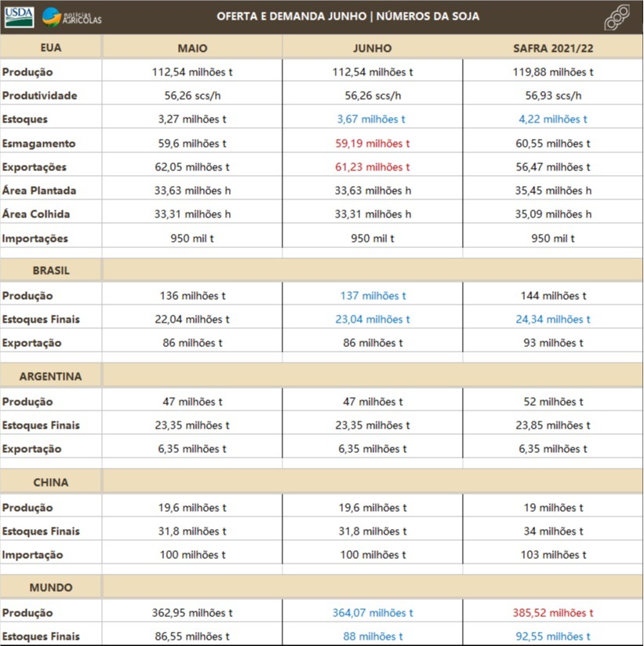
Task: Click the Produtividade row label
Action: [39, 96]
